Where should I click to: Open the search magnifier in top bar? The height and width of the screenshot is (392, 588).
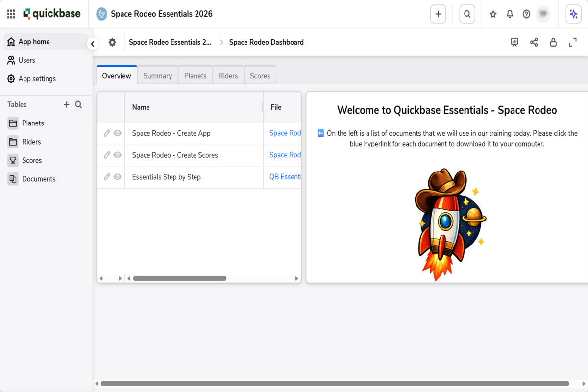pos(467,14)
